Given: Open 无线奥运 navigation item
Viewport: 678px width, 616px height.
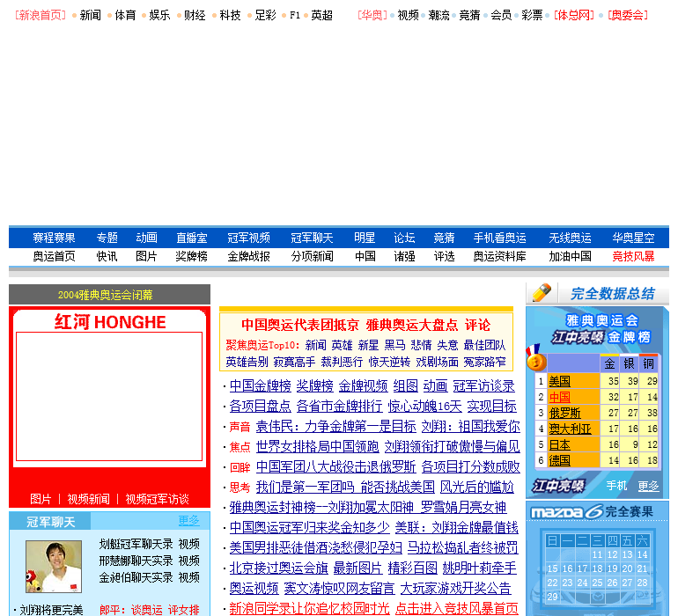Looking at the screenshot, I should [x=570, y=238].
